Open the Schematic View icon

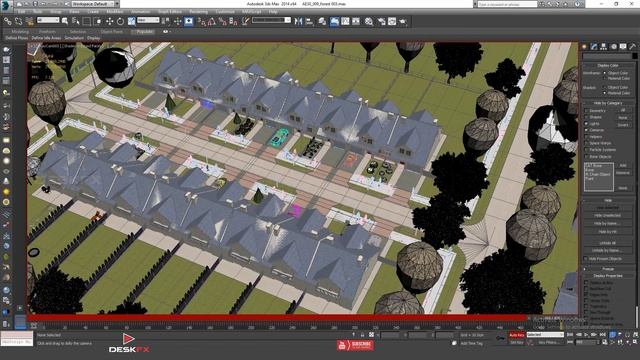pos(356,21)
